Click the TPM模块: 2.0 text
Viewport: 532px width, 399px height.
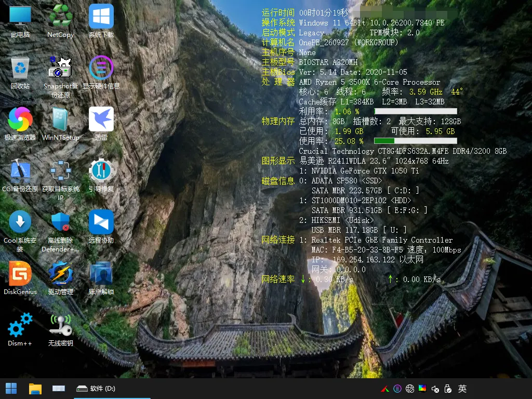(395, 33)
